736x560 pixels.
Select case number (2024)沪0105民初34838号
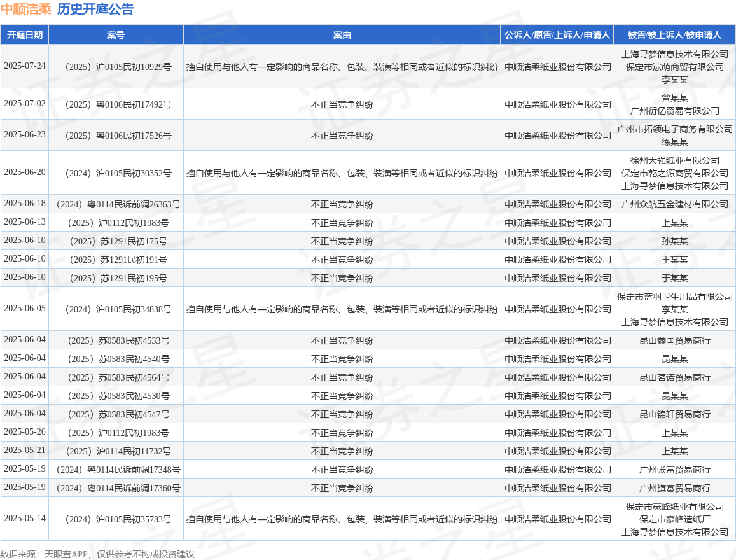[x=116, y=309]
